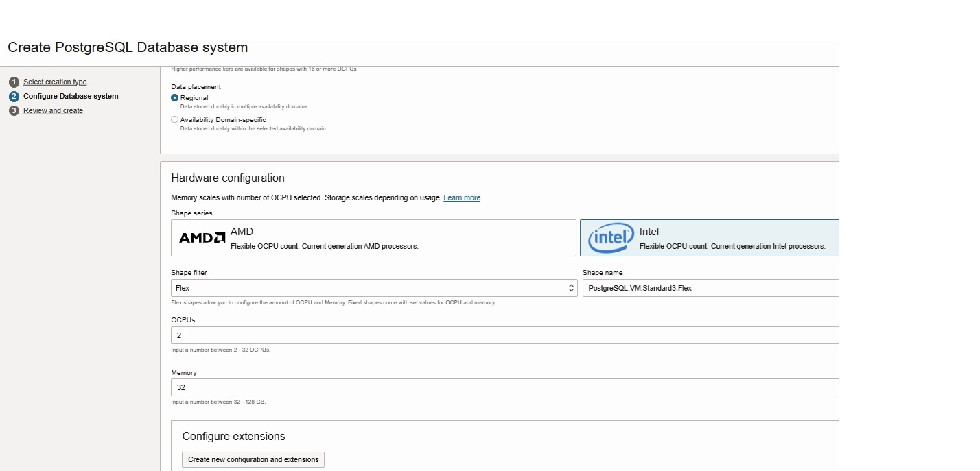Click the step 1 number icon

pyautogui.click(x=14, y=82)
